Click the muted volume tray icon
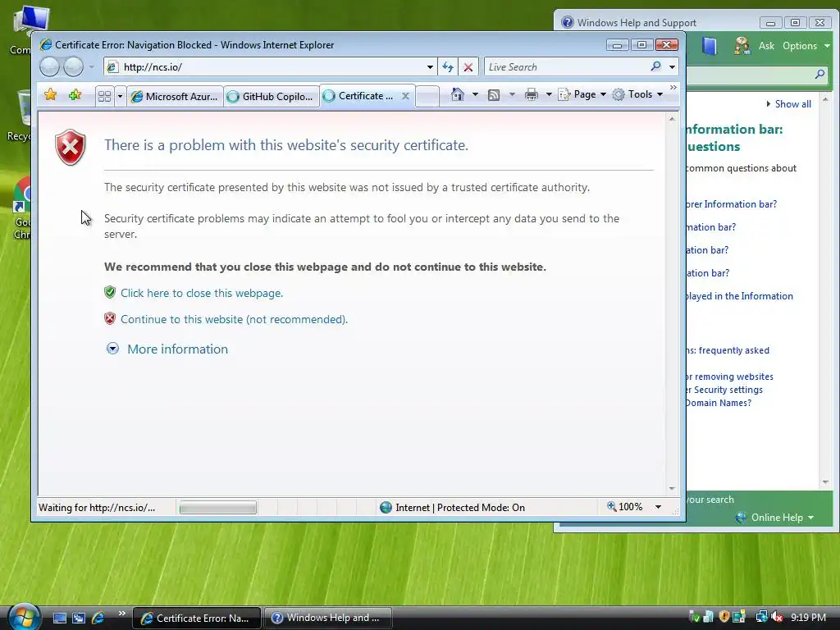Image resolution: width=840 pixels, height=630 pixels. (x=777, y=617)
